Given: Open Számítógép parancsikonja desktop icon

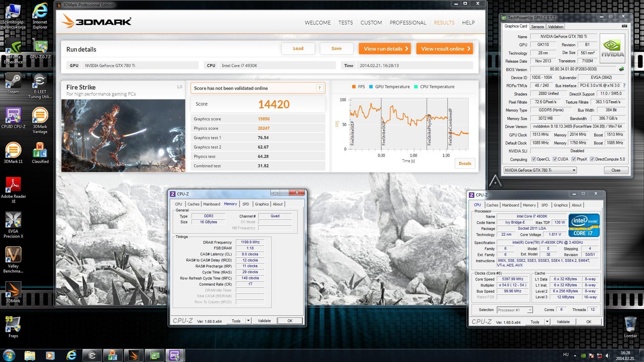Looking at the screenshot, I should tap(13, 16).
